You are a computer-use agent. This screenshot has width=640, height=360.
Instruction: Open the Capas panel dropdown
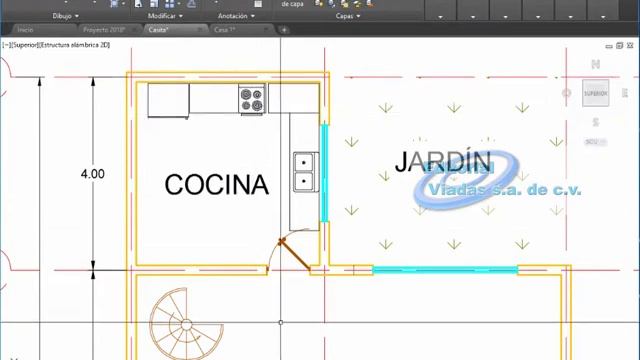[x=348, y=16]
